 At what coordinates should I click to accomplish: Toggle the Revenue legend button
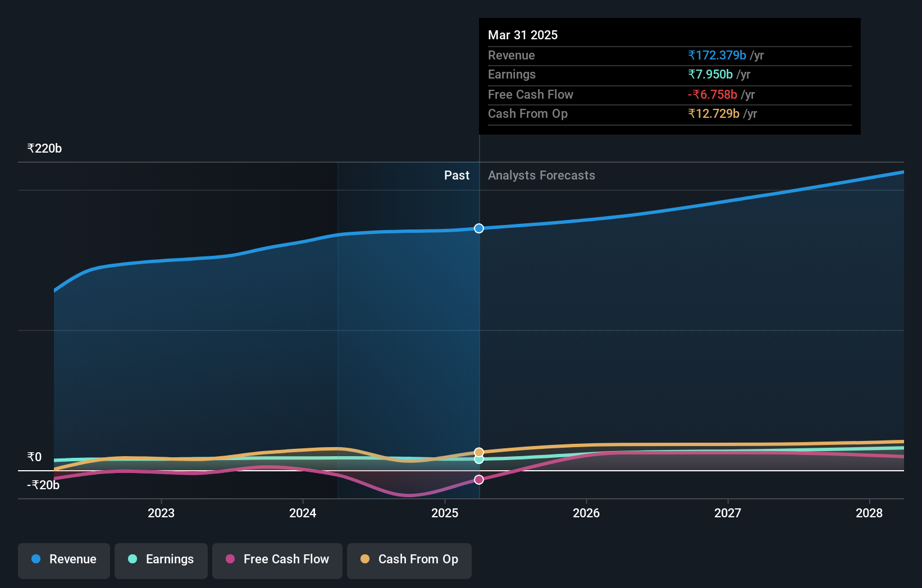(64, 561)
